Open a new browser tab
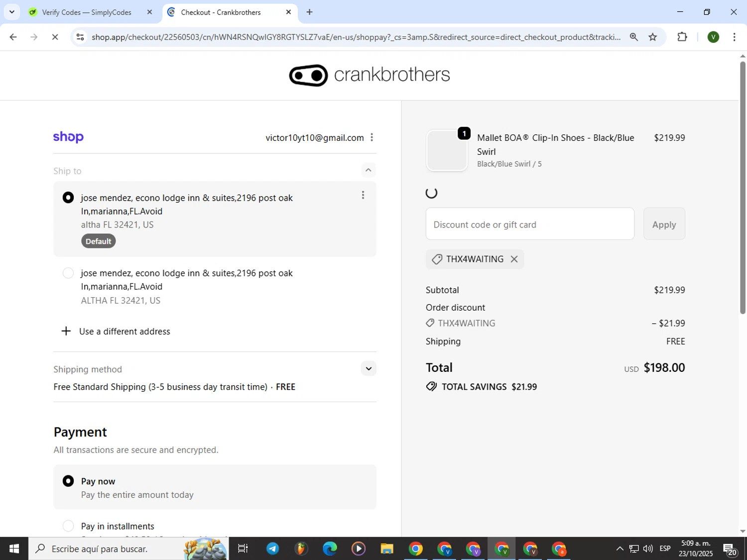The height and width of the screenshot is (560, 747). pos(309,12)
